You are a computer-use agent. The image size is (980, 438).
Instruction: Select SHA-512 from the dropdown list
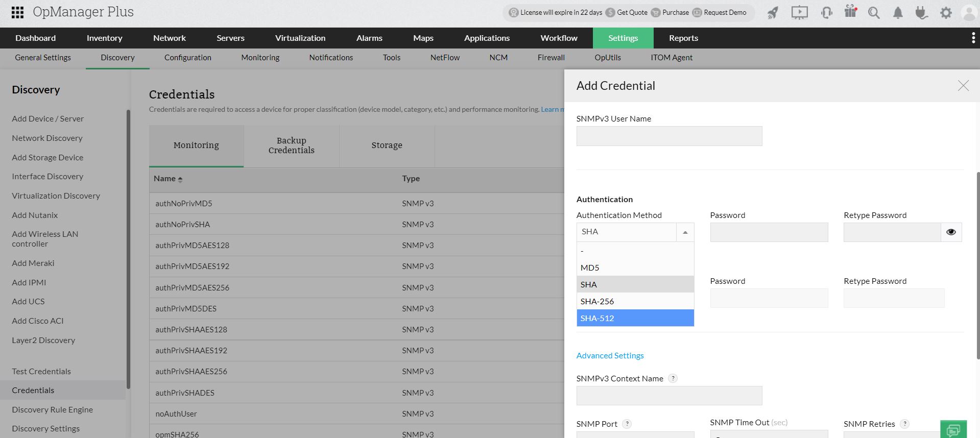635,318
